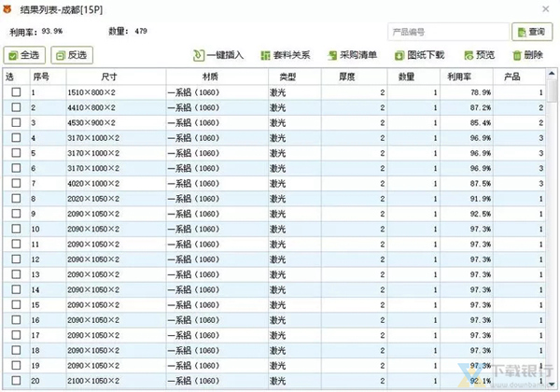Select the checkbox for row 4
Viewport: 560px width, 392px height.
click(16, 137)
